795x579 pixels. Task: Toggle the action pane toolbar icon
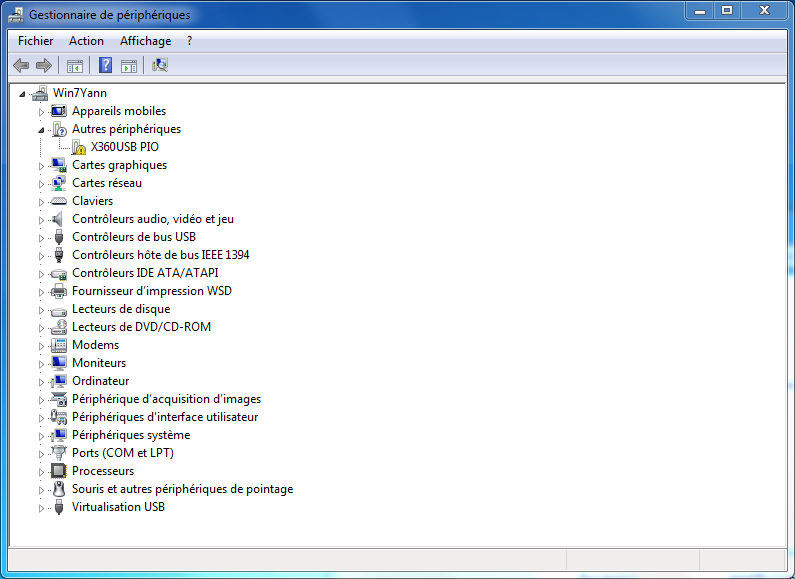tap(129, 65)
